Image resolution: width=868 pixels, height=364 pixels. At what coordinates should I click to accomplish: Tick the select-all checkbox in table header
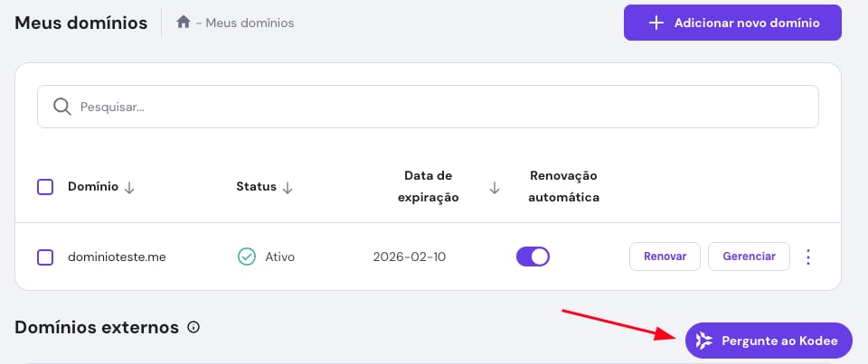[x=45, y=187]
